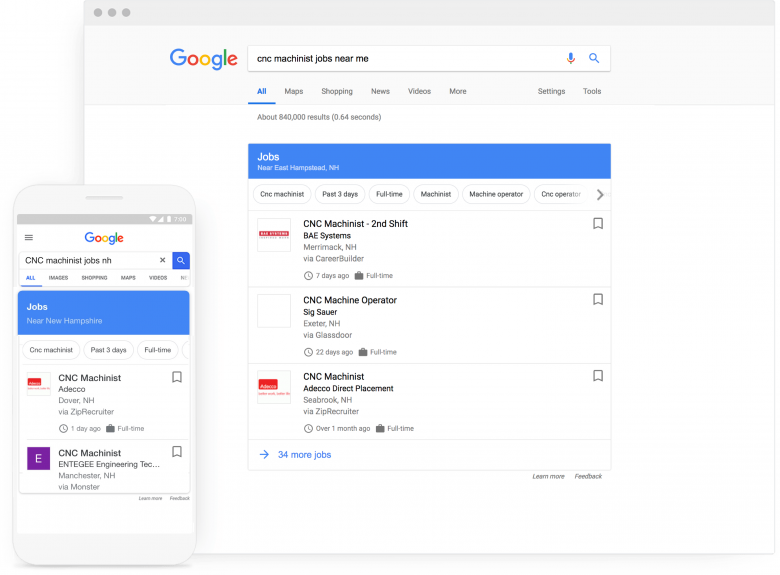Viewport: 780px width, 575px height.
Task: Select the Cnc operator filter chip
Action: (561, 194)
